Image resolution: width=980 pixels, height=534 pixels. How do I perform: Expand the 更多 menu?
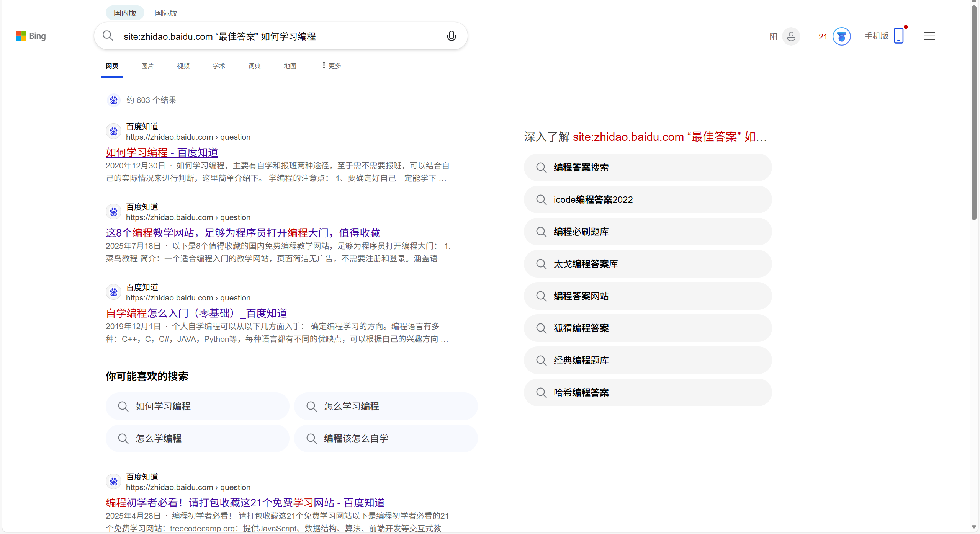[x=332, y=65]
